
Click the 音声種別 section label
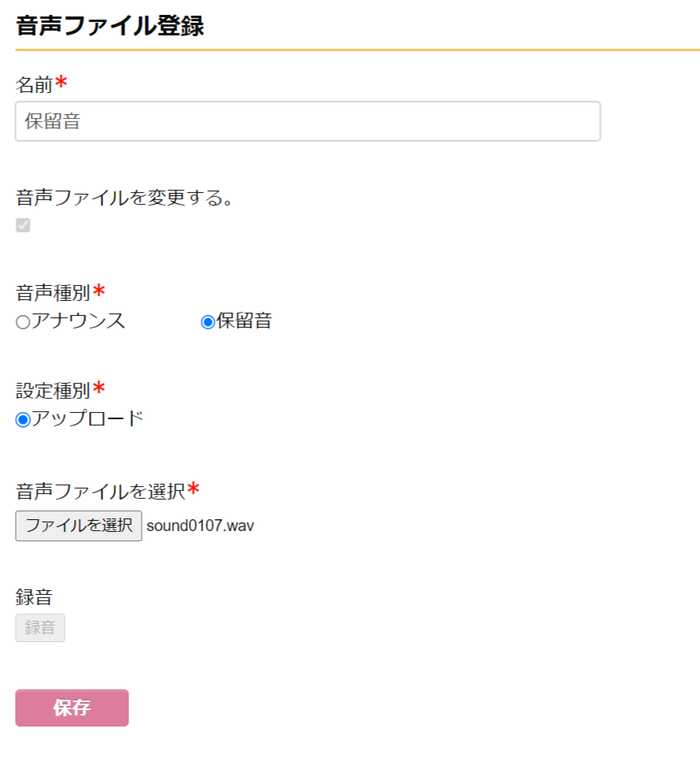[53, 294]
